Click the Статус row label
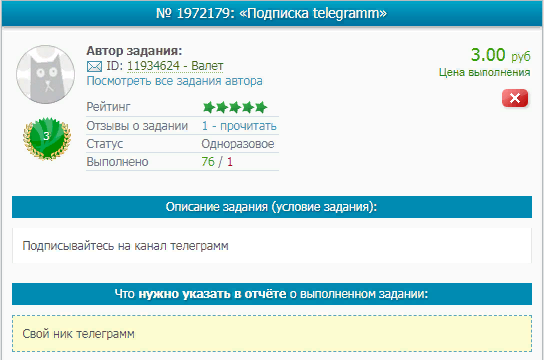The height and width of the screenshot is (360, 544). [105, 144]
